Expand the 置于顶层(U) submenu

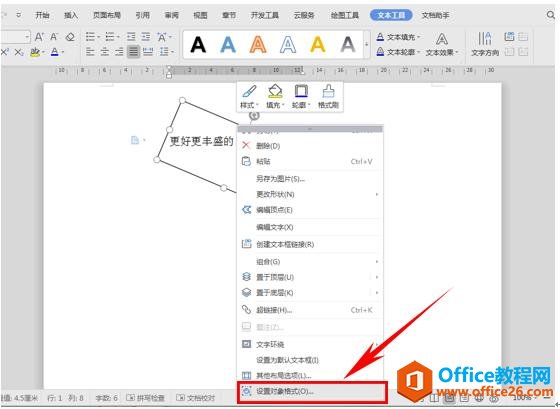coord(310,277)
